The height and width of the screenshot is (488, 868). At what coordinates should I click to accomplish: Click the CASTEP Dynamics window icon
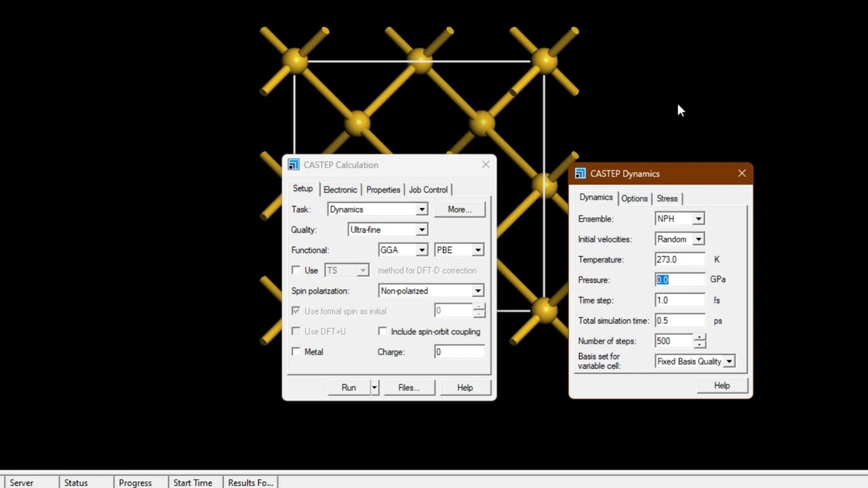(x=580, y=174)
